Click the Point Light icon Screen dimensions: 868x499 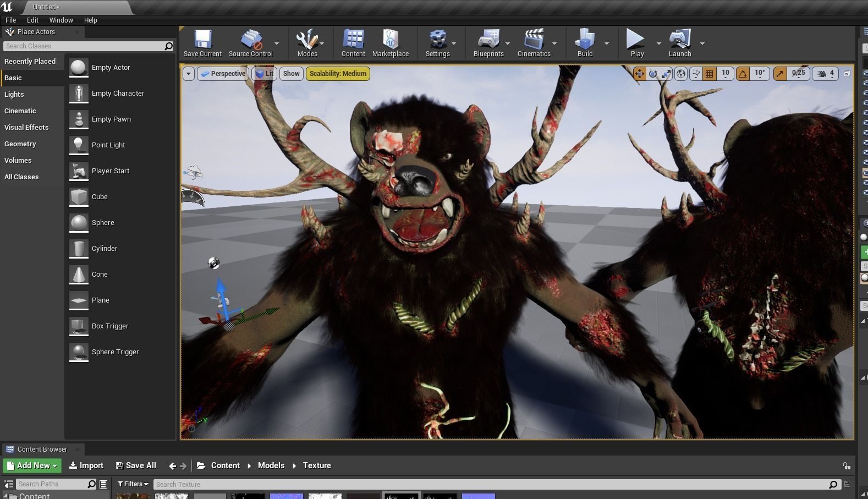click(79, 145)
